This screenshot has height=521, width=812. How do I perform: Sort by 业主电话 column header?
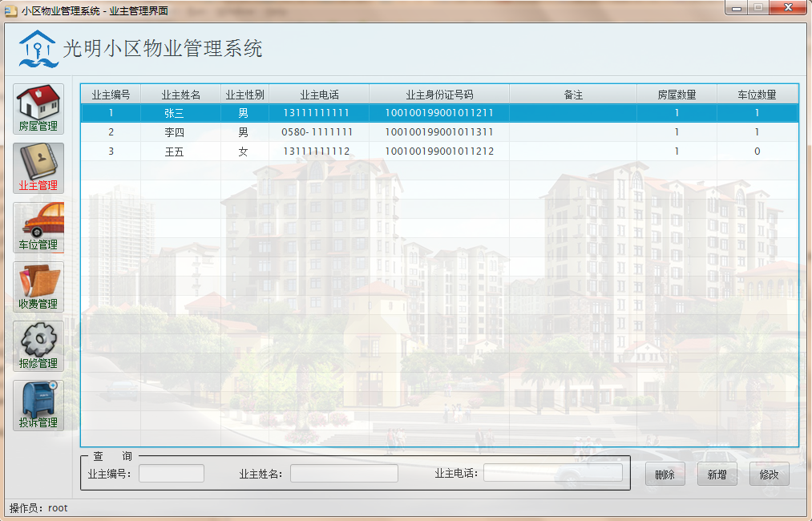pos(319,95)
